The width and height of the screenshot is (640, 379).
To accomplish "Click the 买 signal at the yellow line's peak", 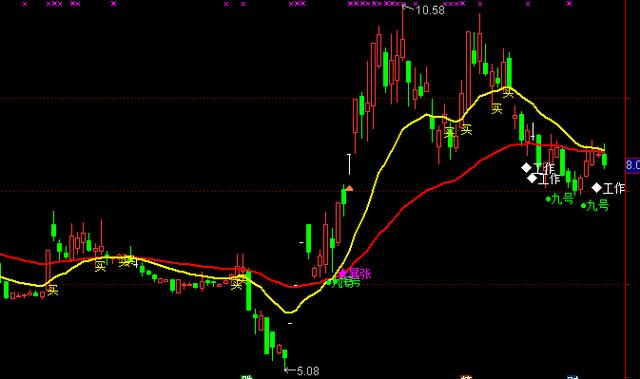I will [x=508, y=93].
